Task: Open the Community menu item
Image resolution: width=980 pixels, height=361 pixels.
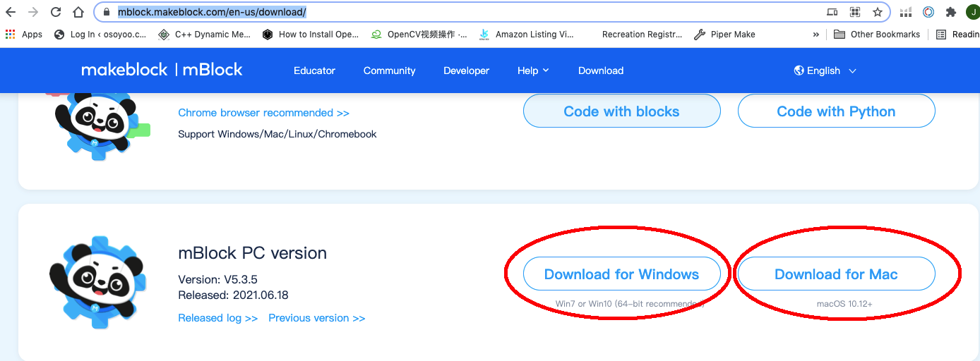Action: tap(389, 71)
